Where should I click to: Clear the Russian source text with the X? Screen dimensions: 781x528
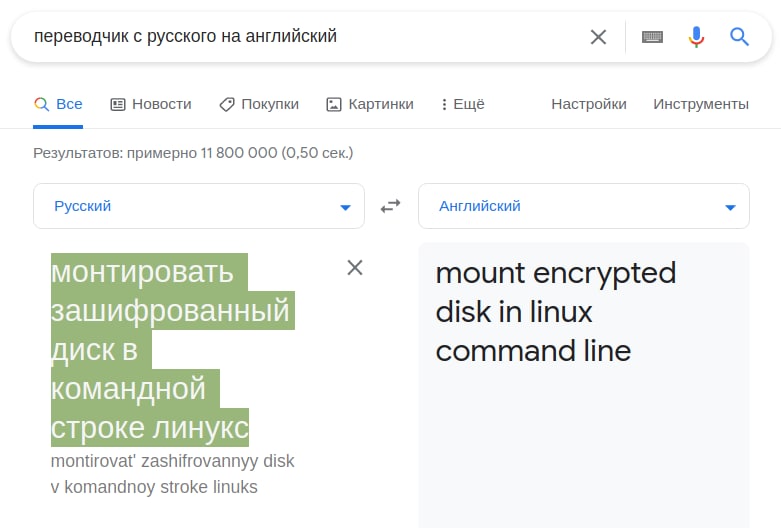click(x=355, y=267)
